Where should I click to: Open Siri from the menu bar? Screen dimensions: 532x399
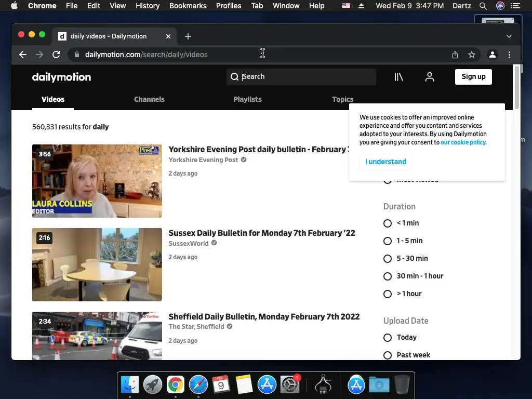(x=500, y=6)
